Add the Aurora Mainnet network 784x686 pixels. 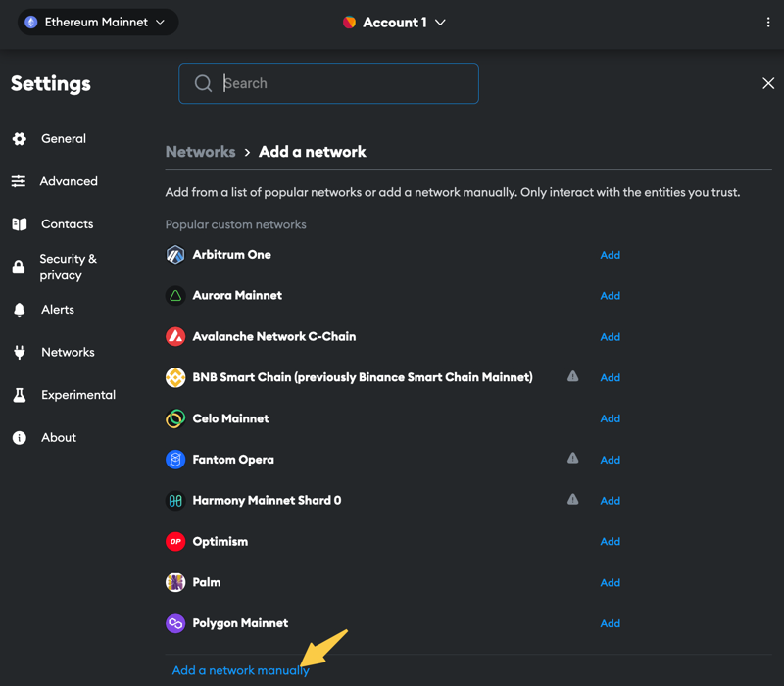[610, 296]
